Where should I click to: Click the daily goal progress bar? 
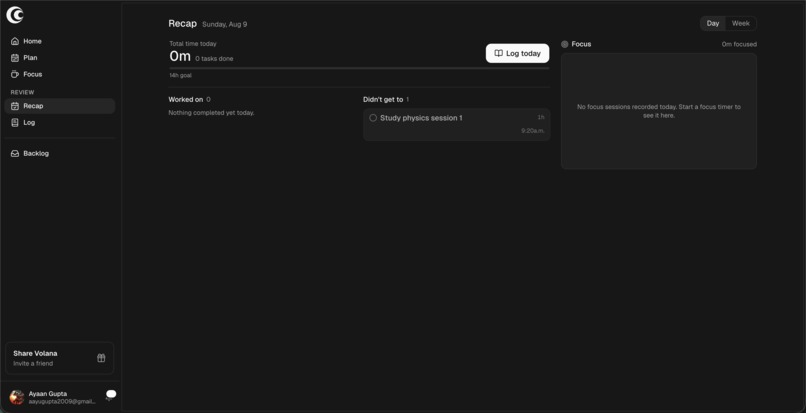(359, 68)
